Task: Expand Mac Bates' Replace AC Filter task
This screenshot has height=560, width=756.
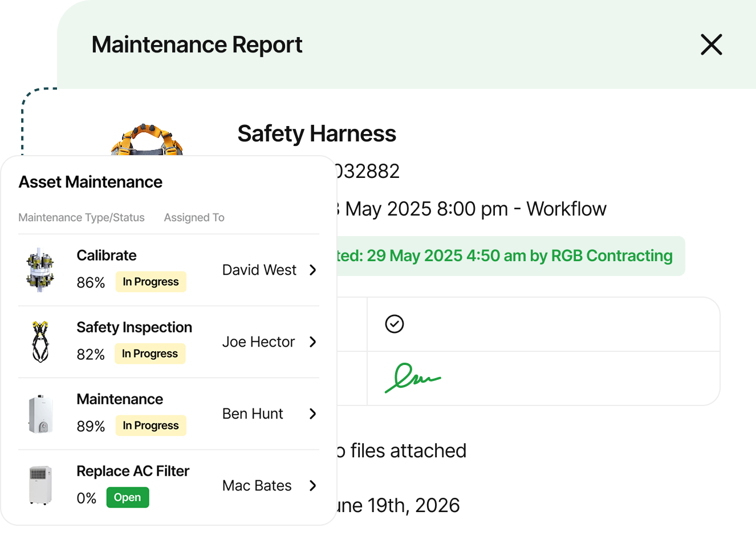Action: (x=312, y=486)
